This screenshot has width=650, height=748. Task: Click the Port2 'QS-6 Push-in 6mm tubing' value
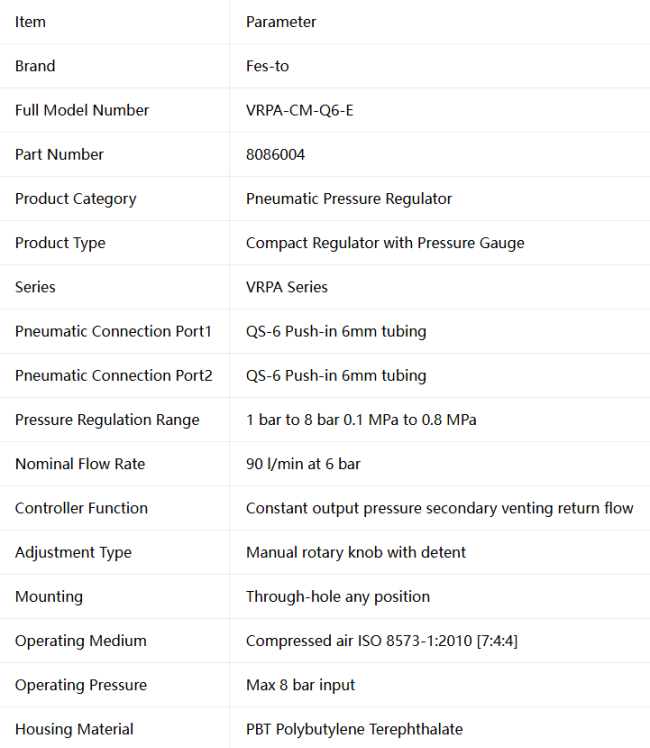tap(336, 376)
